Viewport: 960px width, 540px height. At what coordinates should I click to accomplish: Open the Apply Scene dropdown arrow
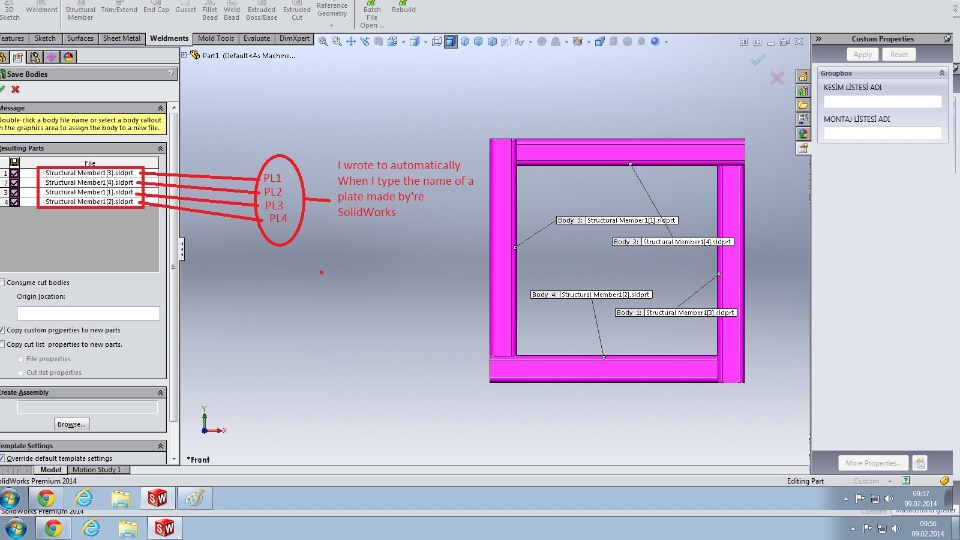(x=666, y=42)
